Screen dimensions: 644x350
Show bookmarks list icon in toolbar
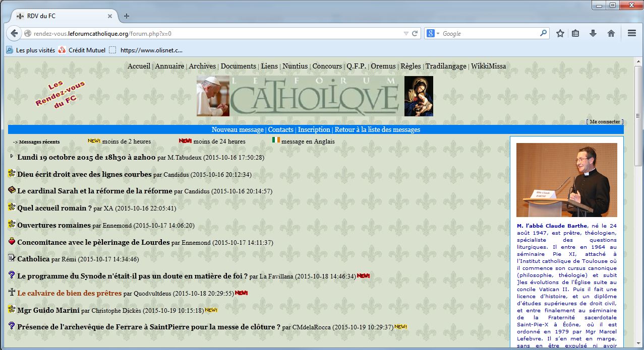click(x=575, y=34)
